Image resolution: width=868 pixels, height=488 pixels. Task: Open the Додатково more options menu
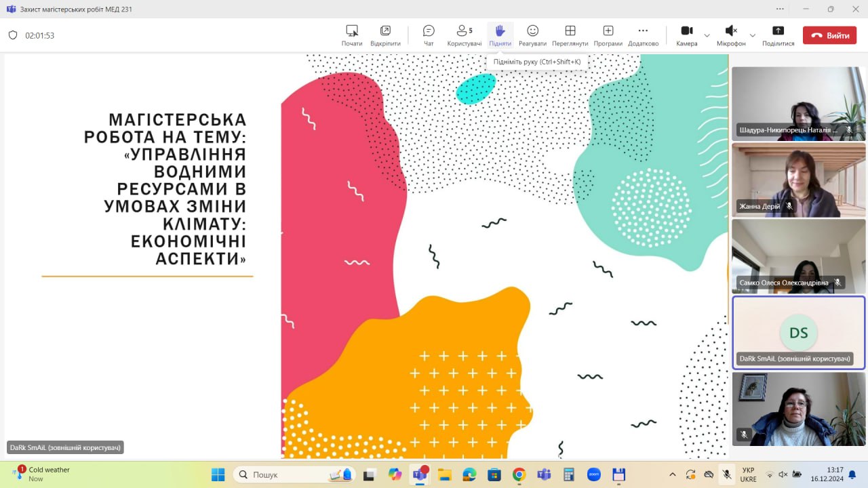[643, 35]
